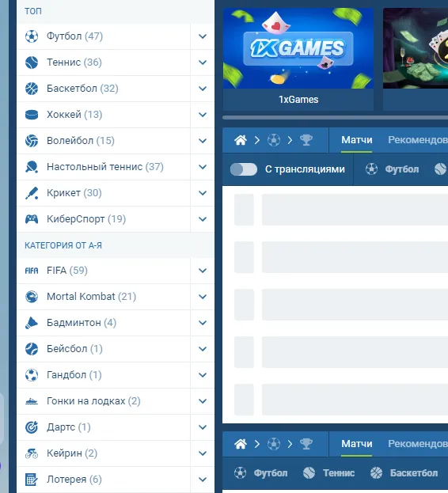Click the tennis ball icon beside Теннис (36)
The width and height of the screenshot is (448, 493).
(x=32, y=63)
